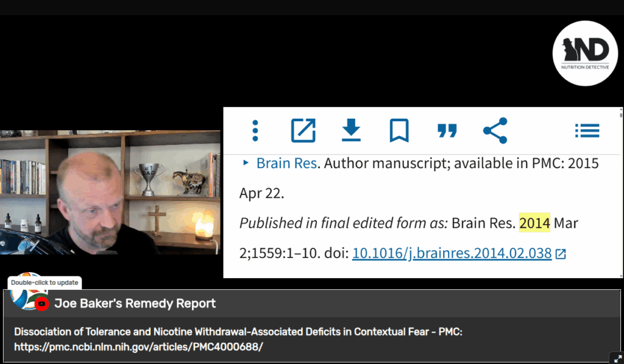Click the webcam video of the presenter

[110, 192]
